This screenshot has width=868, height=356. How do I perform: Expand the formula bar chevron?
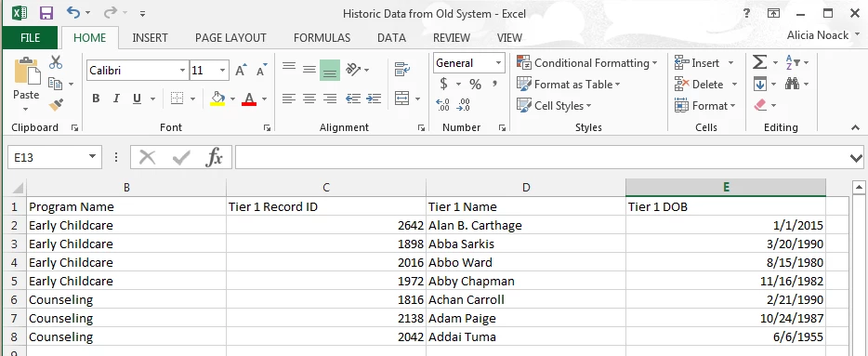pyautogui.click(x=856, y=158)
